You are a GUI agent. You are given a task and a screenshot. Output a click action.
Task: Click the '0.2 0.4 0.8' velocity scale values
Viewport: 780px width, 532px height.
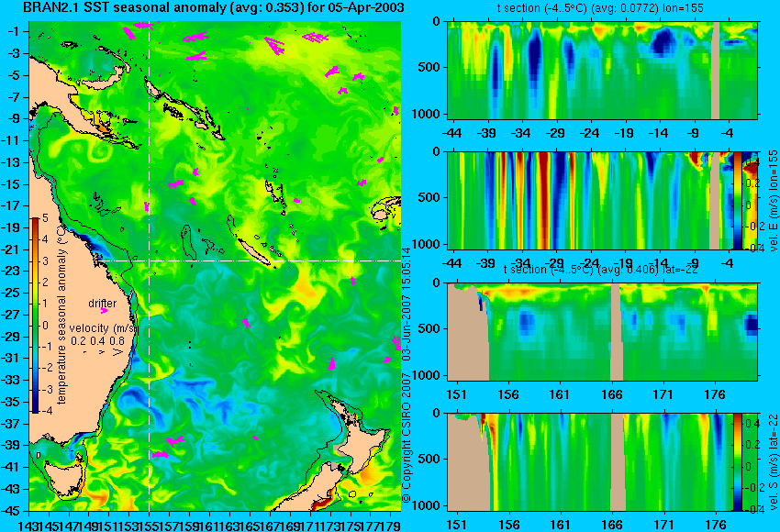pos(98,341)
